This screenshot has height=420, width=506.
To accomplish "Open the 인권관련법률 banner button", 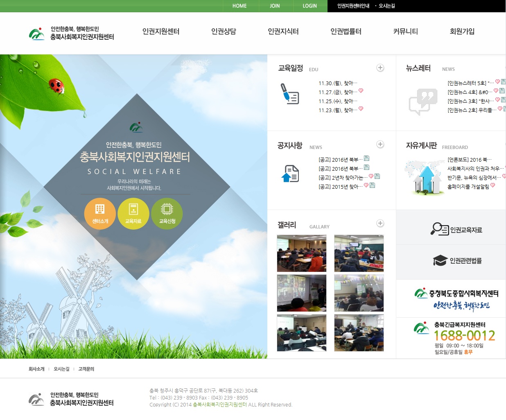I will point(451,261).
